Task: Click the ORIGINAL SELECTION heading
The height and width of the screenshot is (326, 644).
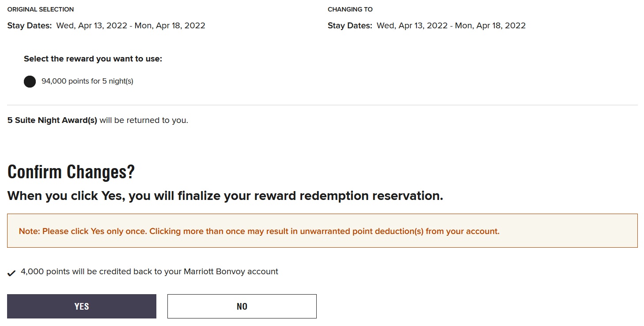Action: pos(41,9)
